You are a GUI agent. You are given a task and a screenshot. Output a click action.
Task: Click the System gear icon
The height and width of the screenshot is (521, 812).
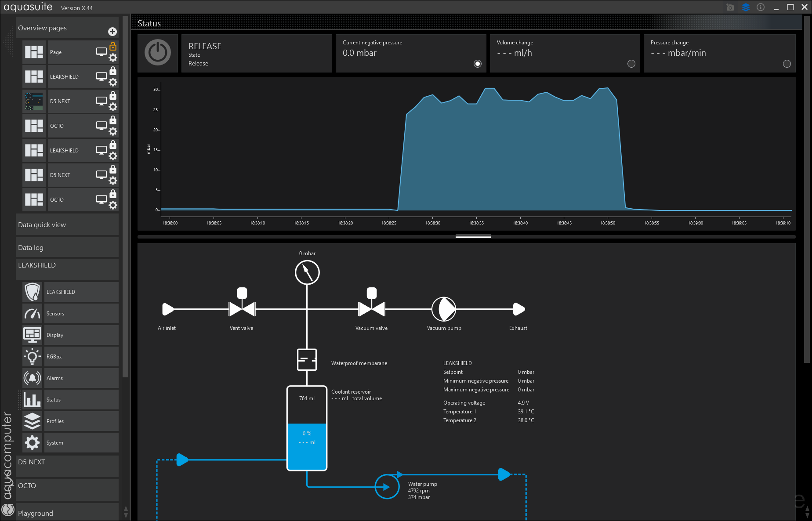tap(33, 442)
